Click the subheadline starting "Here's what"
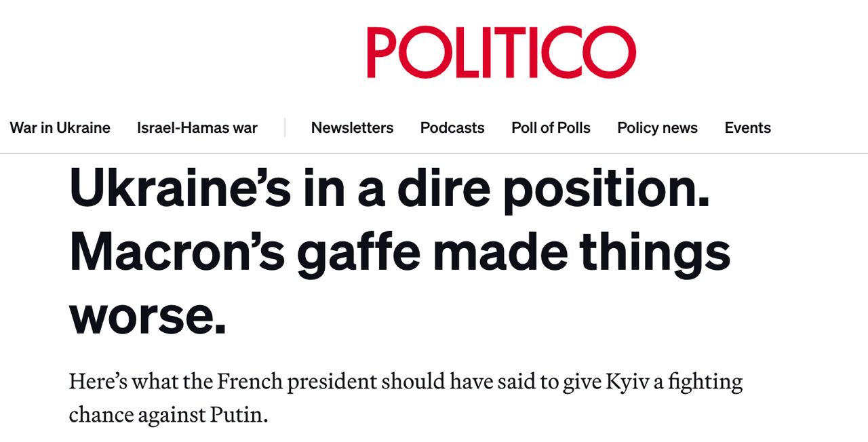This screenshot has height=442, width=868. [405, 382]
